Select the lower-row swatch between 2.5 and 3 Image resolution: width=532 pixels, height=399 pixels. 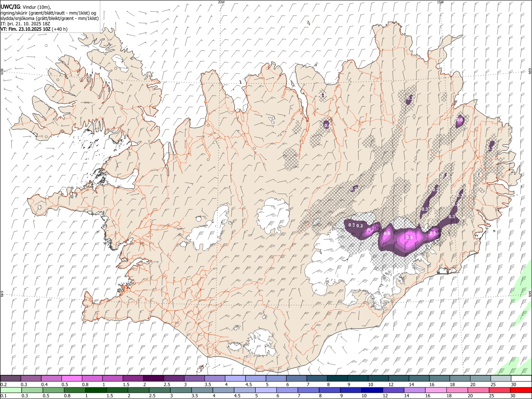[160, 390]
